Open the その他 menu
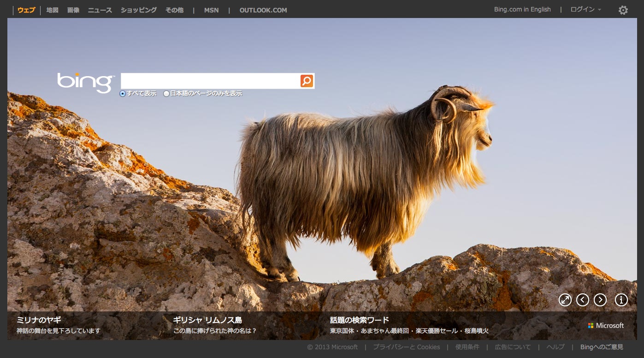 pyautogui.click(x=174, y=10)
